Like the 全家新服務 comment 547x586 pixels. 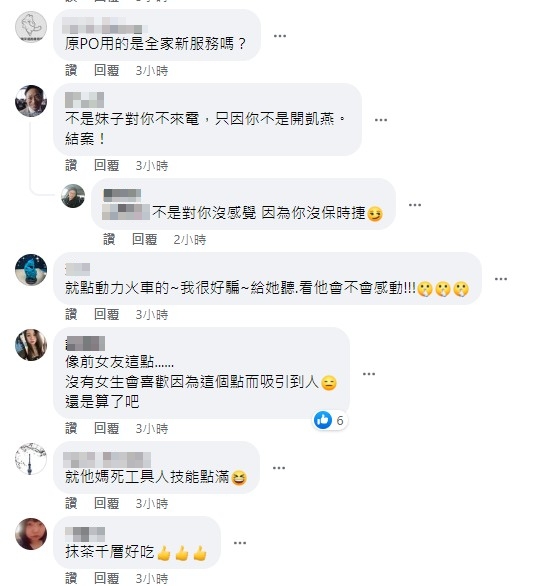coord(71,70)
